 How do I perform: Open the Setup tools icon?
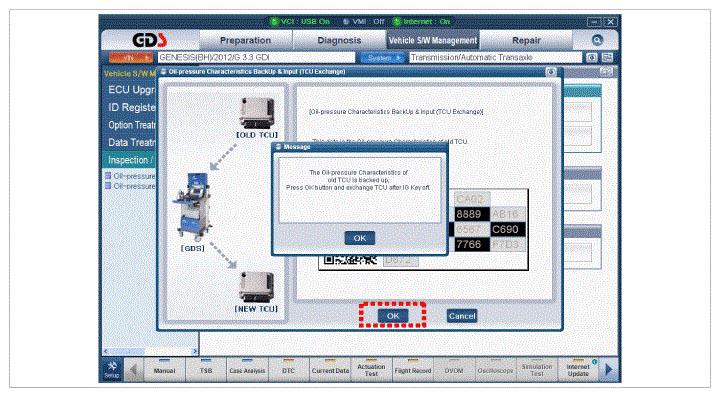tap(112, 369)
